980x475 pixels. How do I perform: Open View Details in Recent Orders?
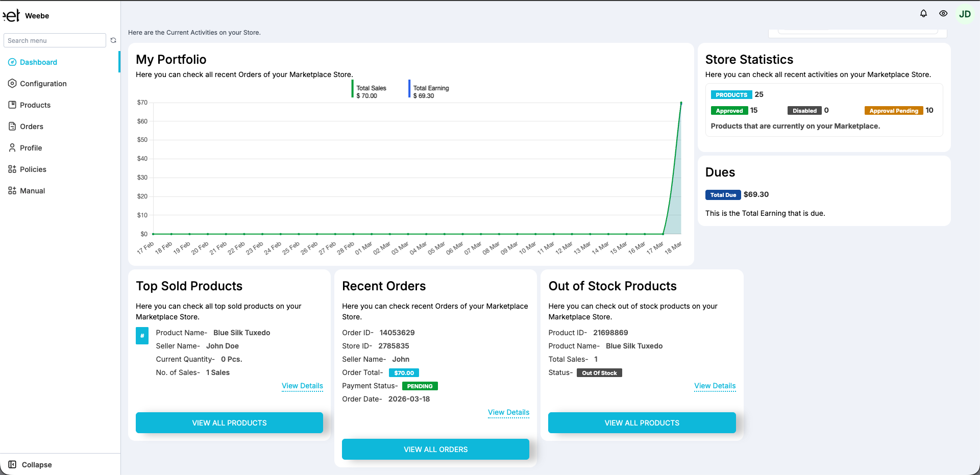508,412
